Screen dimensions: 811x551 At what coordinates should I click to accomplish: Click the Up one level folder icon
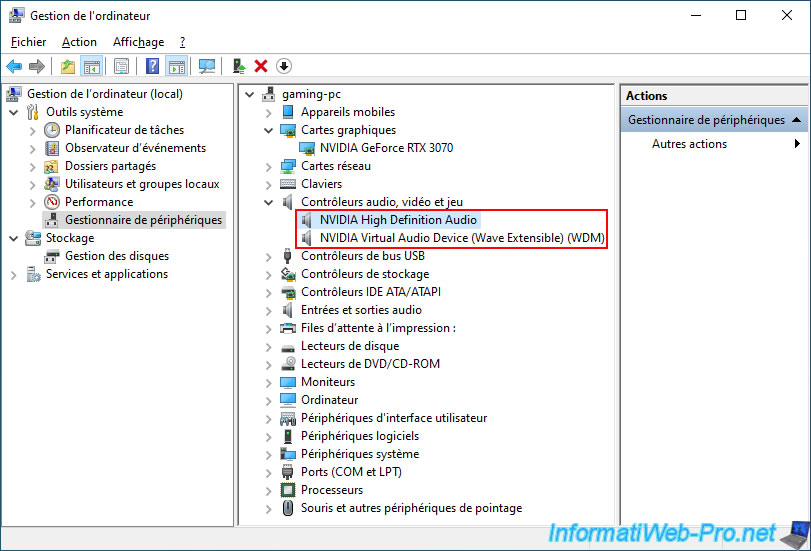(x=68, y=66)
